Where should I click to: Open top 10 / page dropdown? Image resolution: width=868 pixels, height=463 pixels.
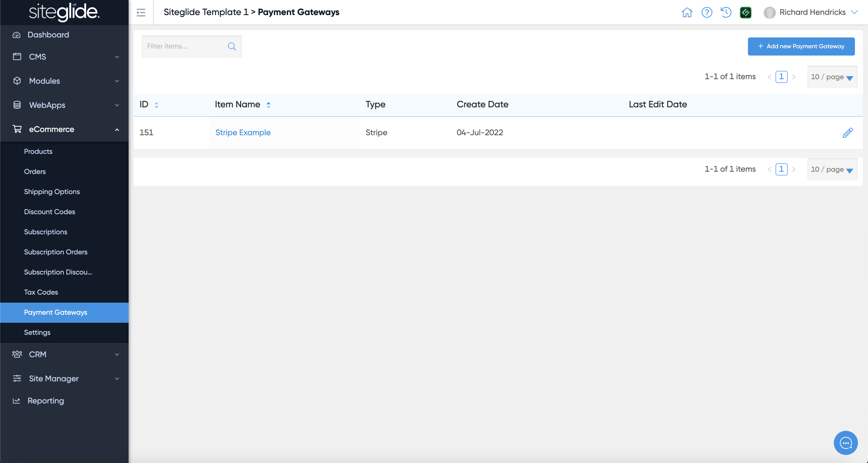click(832, 77)
